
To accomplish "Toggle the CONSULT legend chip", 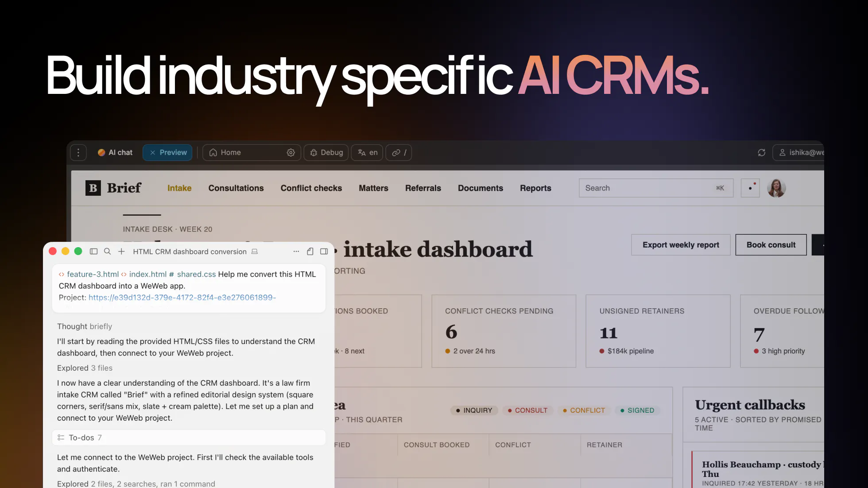I will tap(527, 410).
